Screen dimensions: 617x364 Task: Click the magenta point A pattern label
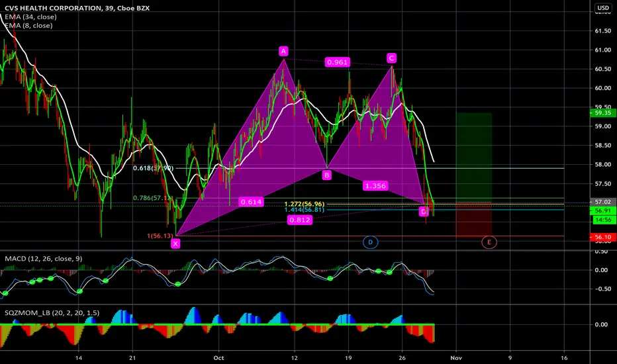[283, 51]
